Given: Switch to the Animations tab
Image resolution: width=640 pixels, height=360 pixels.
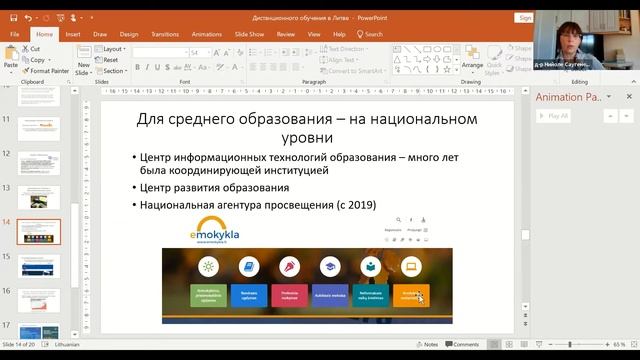Looking at the screenshot, I should [x=207, y=34].
